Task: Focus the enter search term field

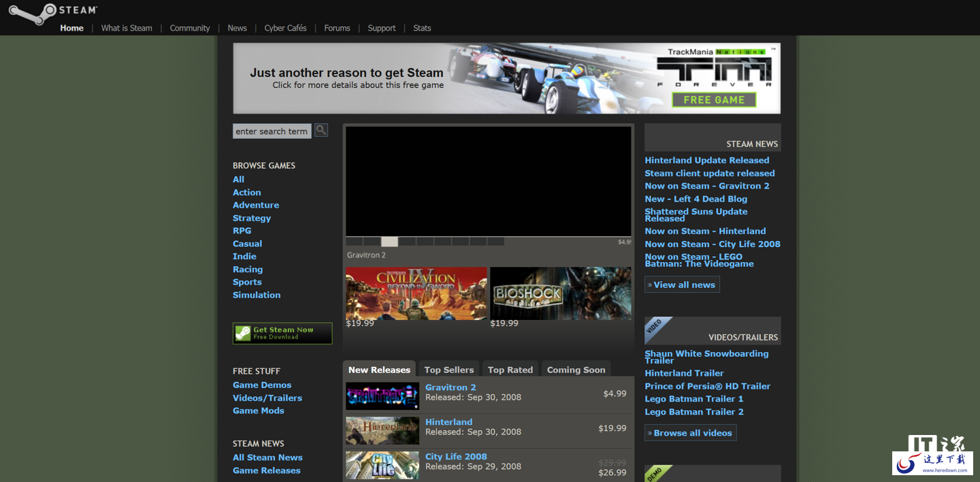Action: point(272,131)
